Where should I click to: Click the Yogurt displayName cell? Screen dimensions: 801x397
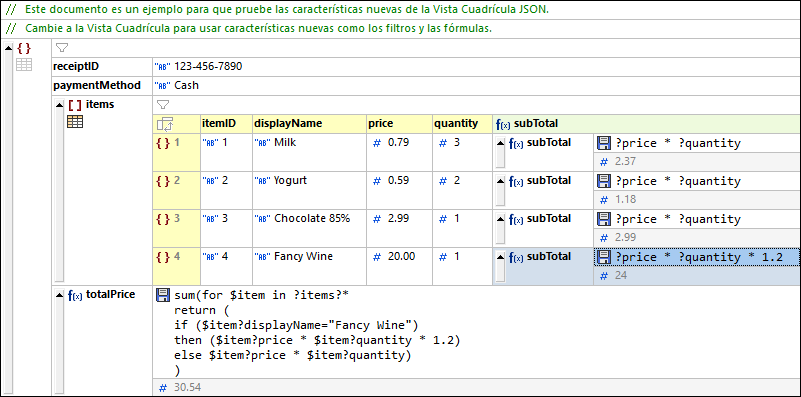click(309, 190)
